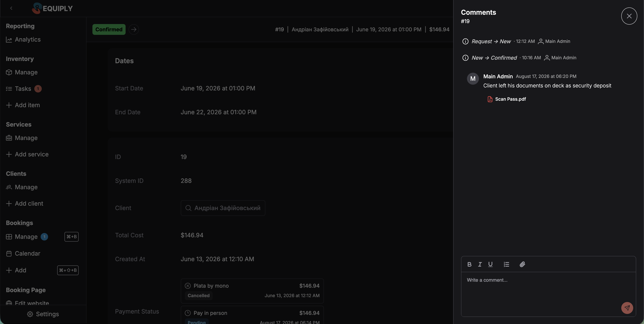Screen dimensions: 644x324
Task: Open Settings at sidebar bottom
Action: (x=43, y=314)
